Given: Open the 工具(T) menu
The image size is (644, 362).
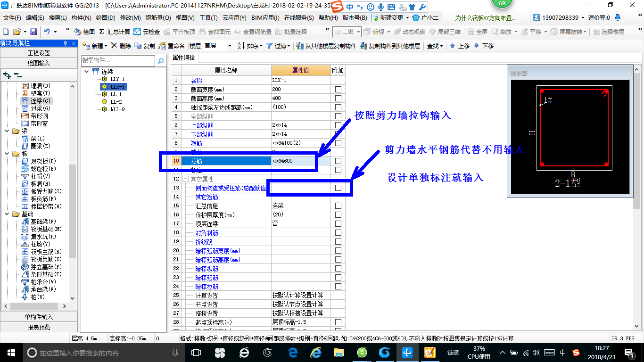Looking at the screenshot, I should (208, 18).
